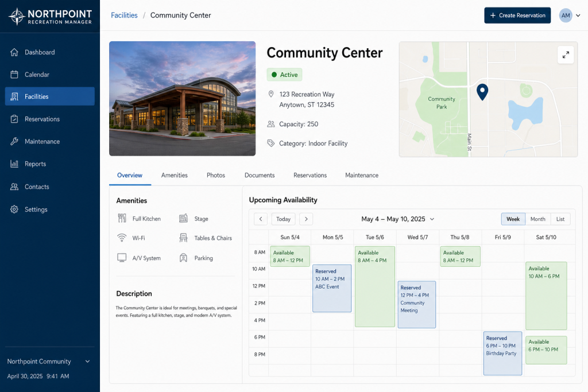Select Sunday Available 8 AM – 12 PM slot
The image size is (588, 392).
tap(290, 257)
